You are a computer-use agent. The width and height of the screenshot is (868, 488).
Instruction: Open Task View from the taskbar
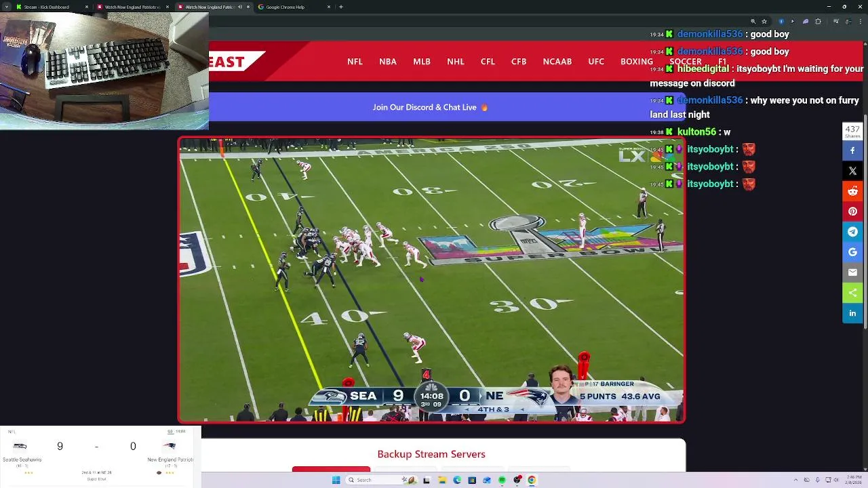(x=427, y=480)
